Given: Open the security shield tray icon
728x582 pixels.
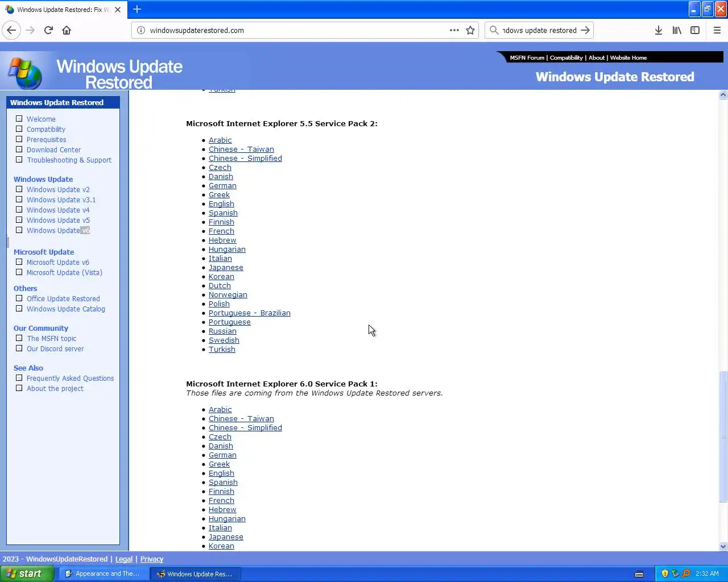Looking at the screenshot, I should coord(665,573).
